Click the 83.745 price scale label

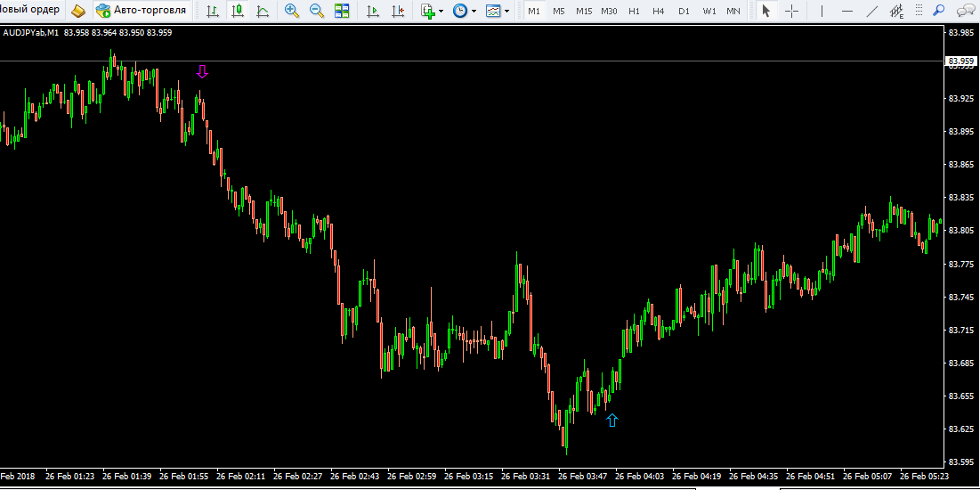(961, 297)
